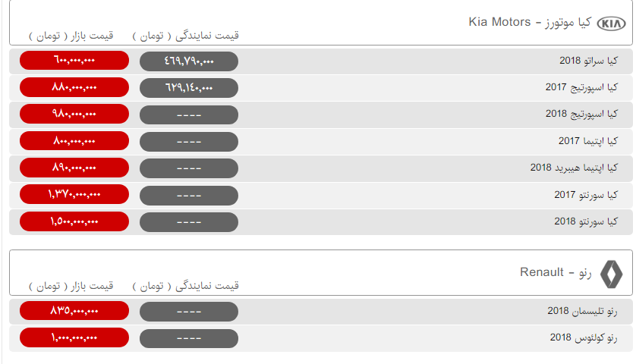
Task: Click the Renault diamond logo icon
Action: pos(611,274)
